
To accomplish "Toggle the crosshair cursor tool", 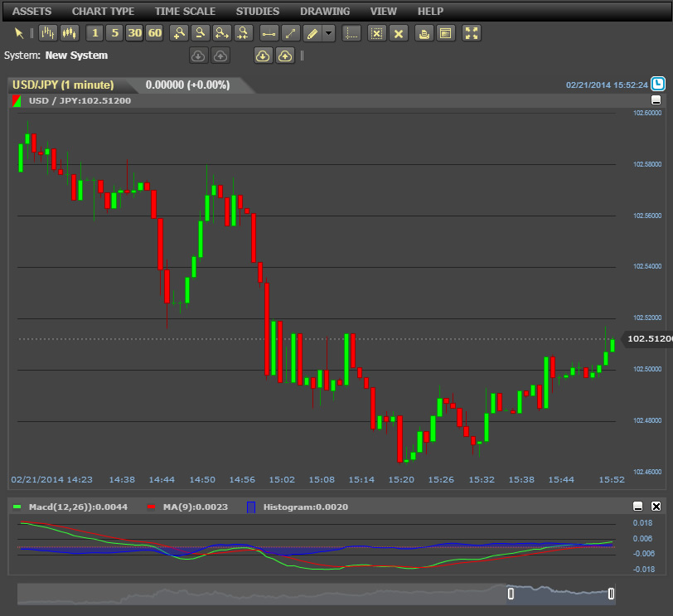I will point(351,33).
